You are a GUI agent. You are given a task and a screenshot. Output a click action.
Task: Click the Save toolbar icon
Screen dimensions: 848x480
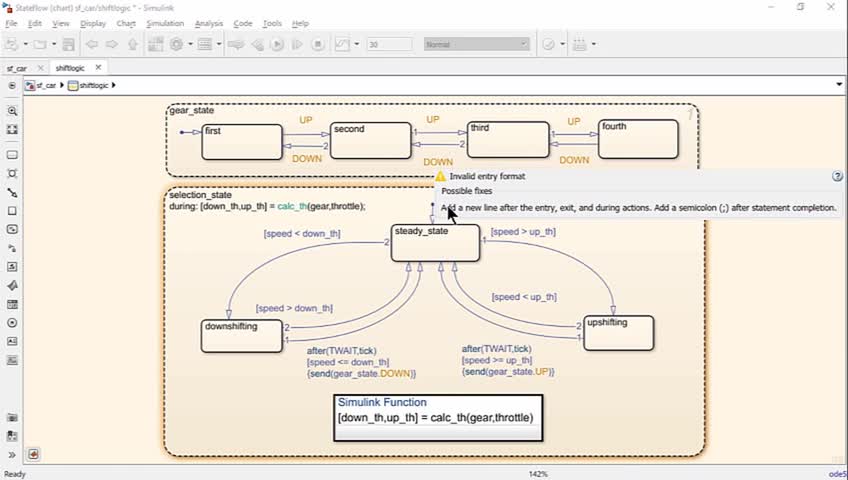pyautogui.click(x=69, y=44)
